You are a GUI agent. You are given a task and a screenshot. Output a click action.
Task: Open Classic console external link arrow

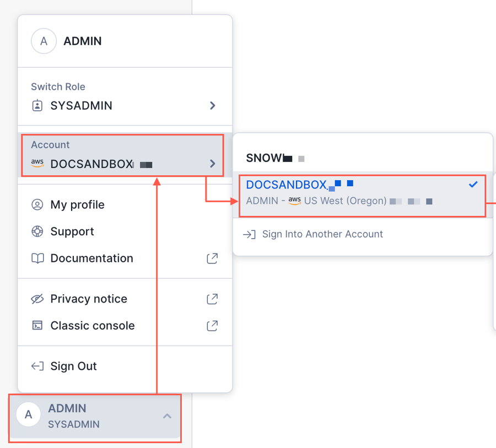pos(212,326)
